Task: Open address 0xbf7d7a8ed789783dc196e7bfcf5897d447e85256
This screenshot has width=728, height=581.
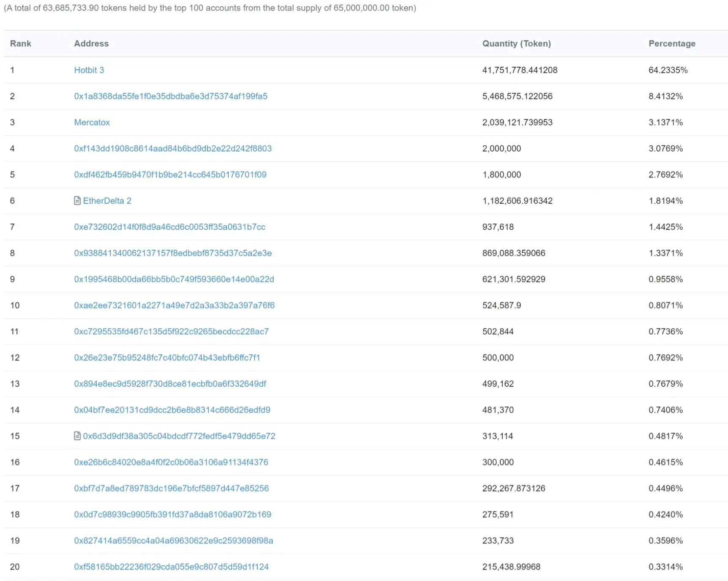Action: click(171, 488)
